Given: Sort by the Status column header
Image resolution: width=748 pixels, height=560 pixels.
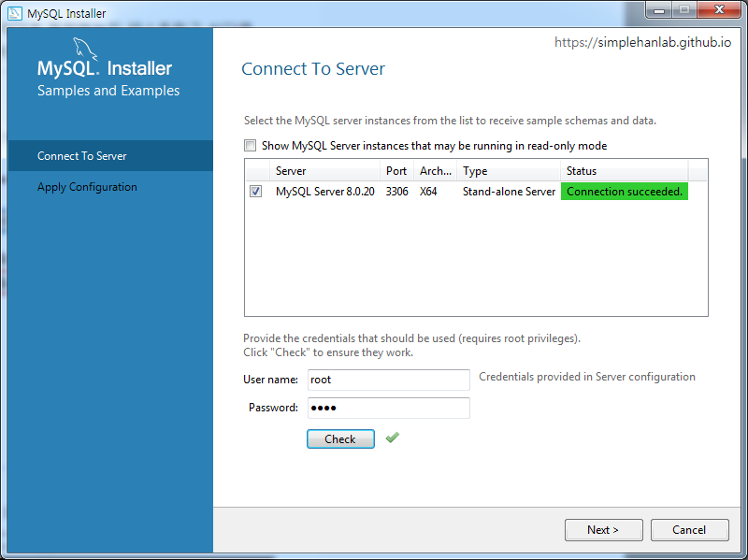Looking at the screenshot, I should point(625,171).
